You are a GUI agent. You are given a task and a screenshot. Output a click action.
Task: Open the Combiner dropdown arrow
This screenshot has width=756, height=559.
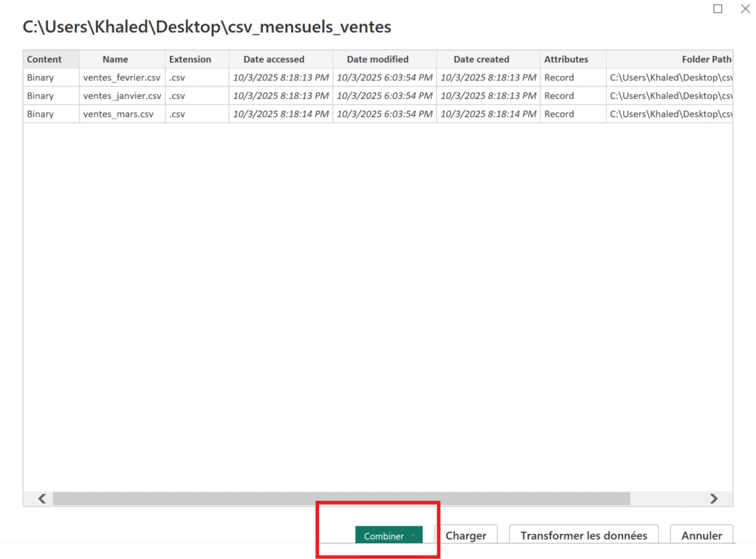coord(413,536)
